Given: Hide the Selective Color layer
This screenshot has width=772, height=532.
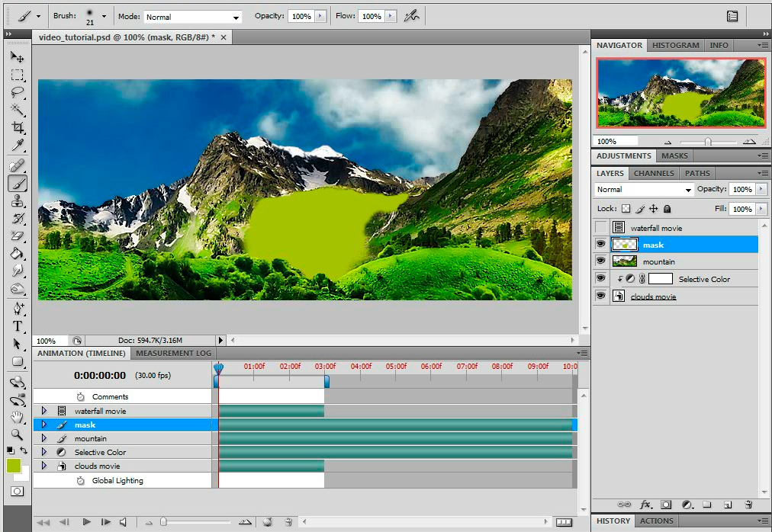Looking at the screenshot, I should click(x=601, y=278).
